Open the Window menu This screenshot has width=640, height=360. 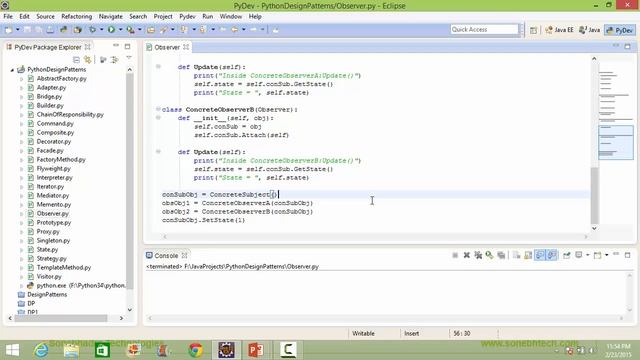click(231, 17)
